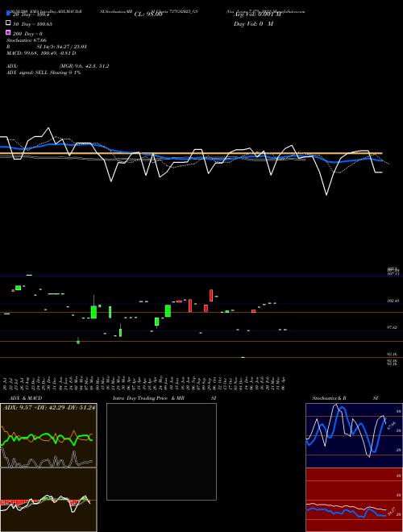The height and width of the screenshot is (532, 403).
Task: Click the 'Day Vol: 0 M' label
Action: tap(253, 24)
